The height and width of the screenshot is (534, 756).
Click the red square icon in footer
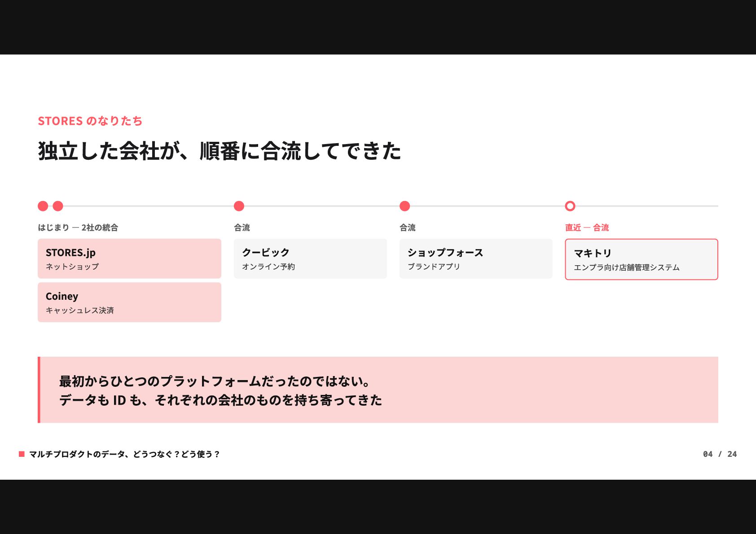click(22, 454)
